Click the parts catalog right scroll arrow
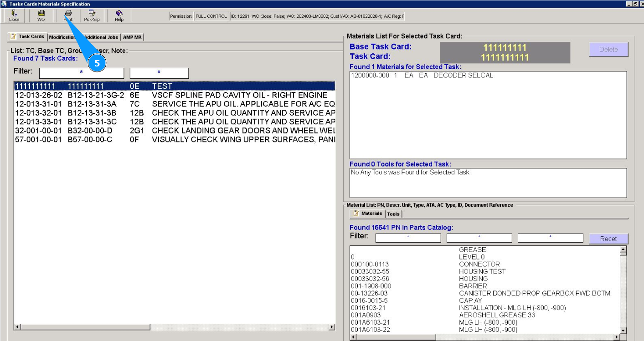This screenshot has height=341, width=644. tap(616, 337)
